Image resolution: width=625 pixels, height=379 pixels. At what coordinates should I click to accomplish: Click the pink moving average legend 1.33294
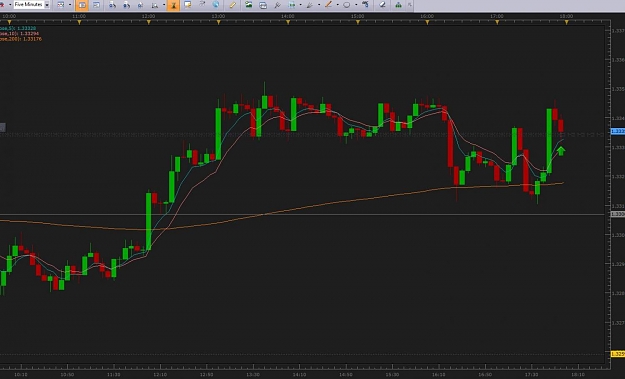pyautogui.click(x=20, y=33)
